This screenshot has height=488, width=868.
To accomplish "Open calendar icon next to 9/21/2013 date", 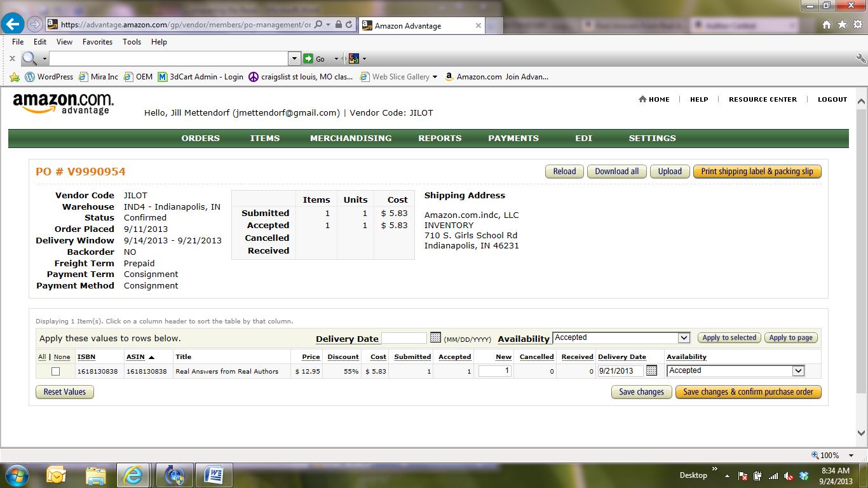I will coord(651,370).
